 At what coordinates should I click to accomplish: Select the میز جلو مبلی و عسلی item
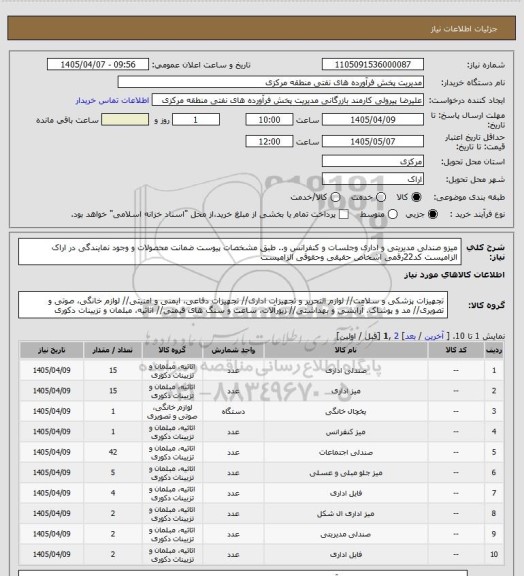346,473
